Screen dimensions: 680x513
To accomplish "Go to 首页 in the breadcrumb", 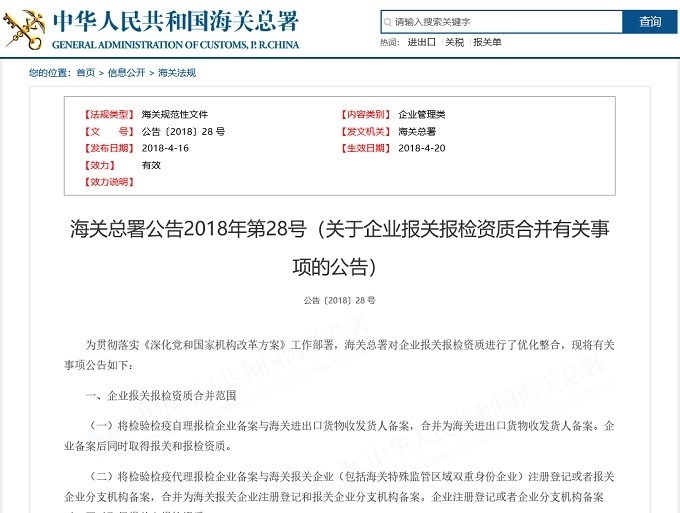I will point(85,73).
